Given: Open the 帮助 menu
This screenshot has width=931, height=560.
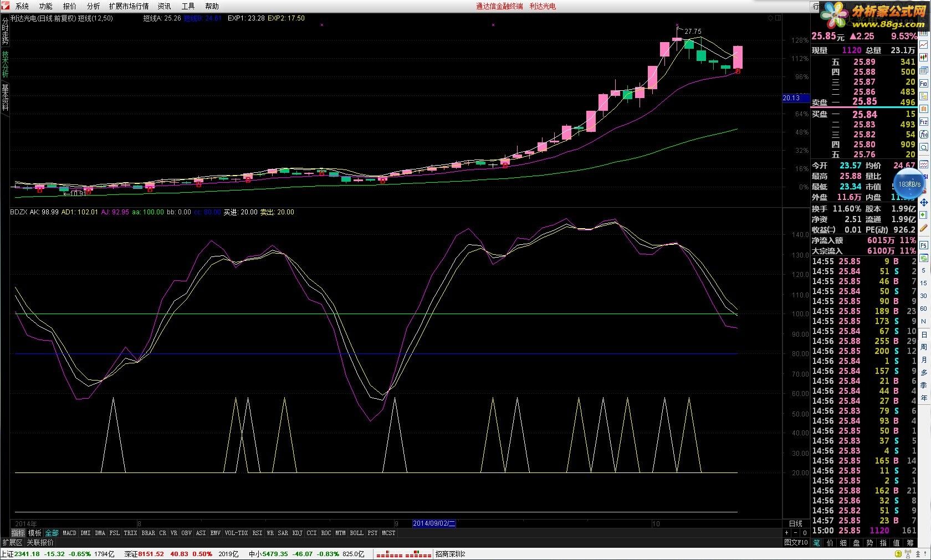Looking at the screenshot, I should [212, 6].
